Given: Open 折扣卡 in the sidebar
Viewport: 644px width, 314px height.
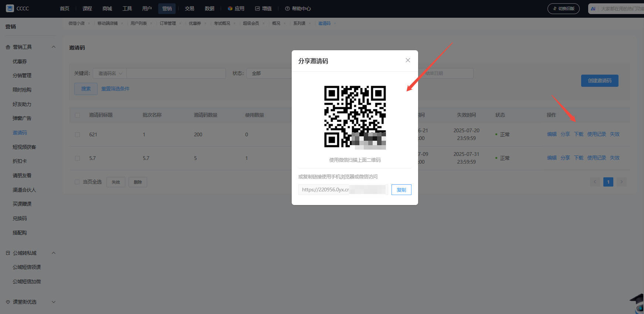Looking at the screenshot, I should tap(20, 161).
